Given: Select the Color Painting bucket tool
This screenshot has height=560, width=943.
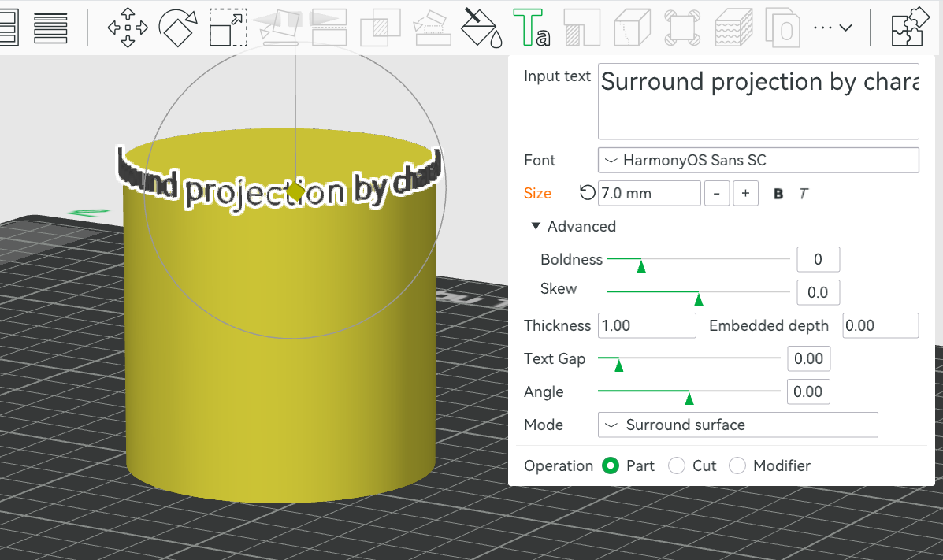Looking at the screenshot, I should click(481, 28).
